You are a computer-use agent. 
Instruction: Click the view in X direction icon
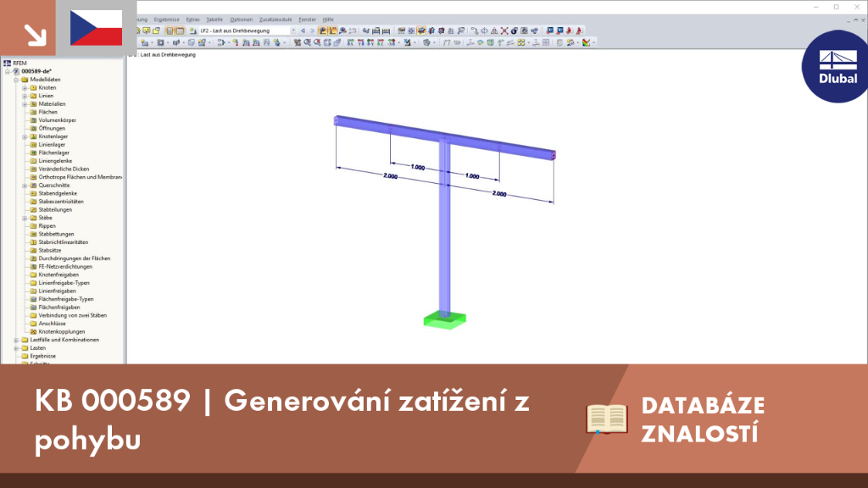pos(350,42)
